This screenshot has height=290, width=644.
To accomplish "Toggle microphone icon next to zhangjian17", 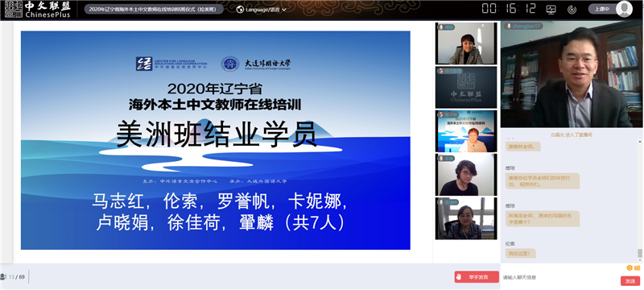I will pyautogui.click(x=509, y=26).
